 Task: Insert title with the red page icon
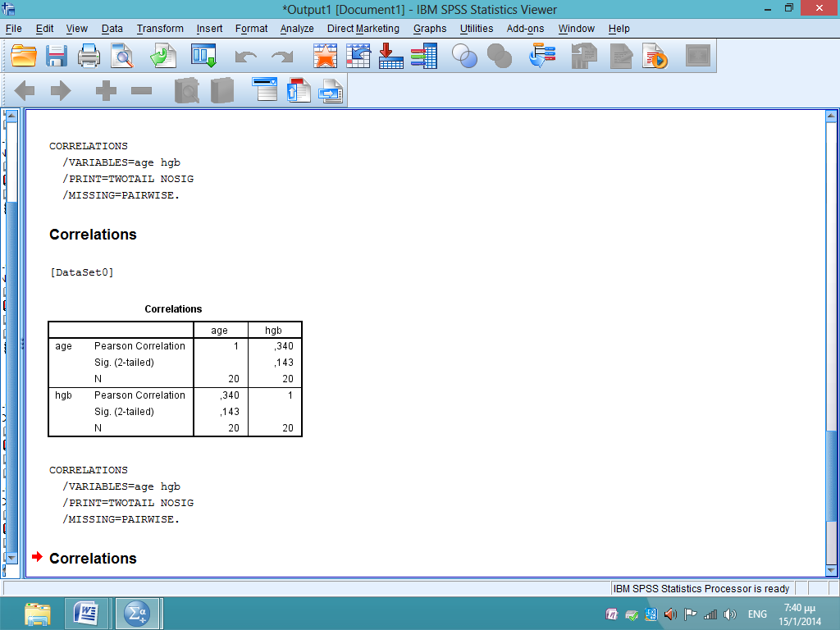299,90
